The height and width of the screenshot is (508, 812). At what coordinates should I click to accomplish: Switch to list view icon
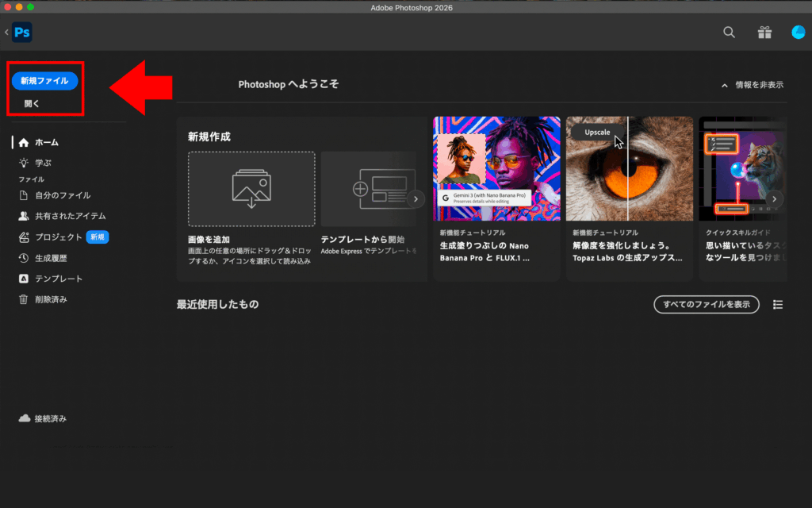tap(778, 305)
